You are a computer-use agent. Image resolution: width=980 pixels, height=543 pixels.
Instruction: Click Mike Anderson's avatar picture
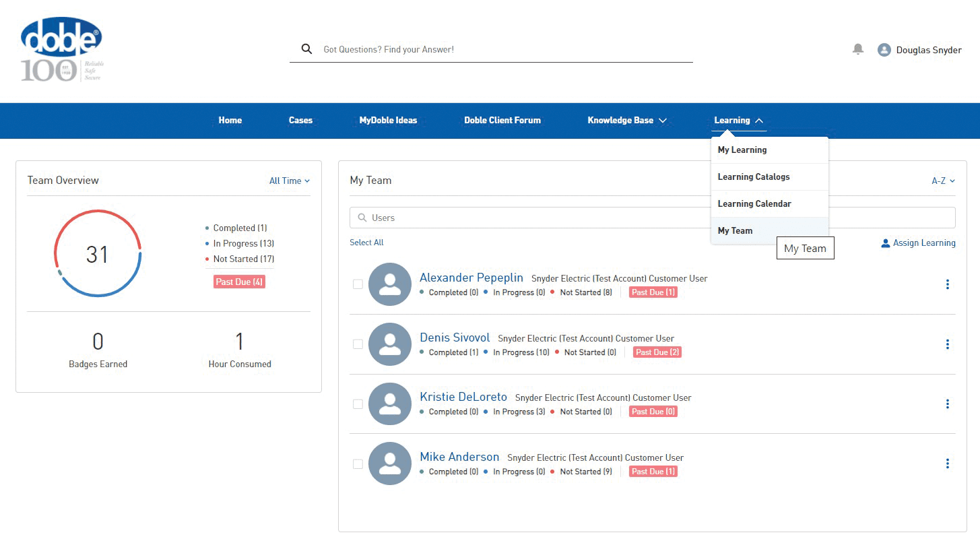[x=390, y=464]
